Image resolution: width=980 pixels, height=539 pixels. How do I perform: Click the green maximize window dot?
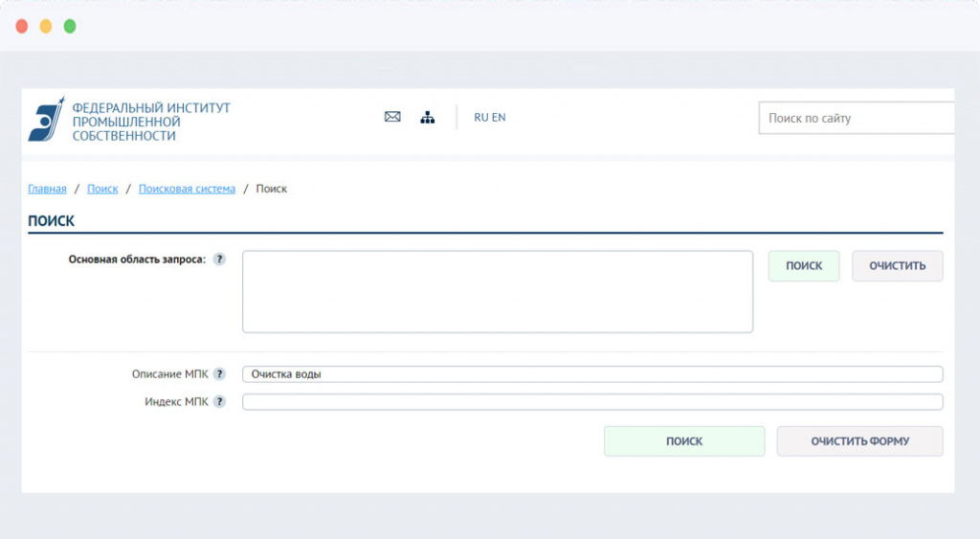point(70,27)
